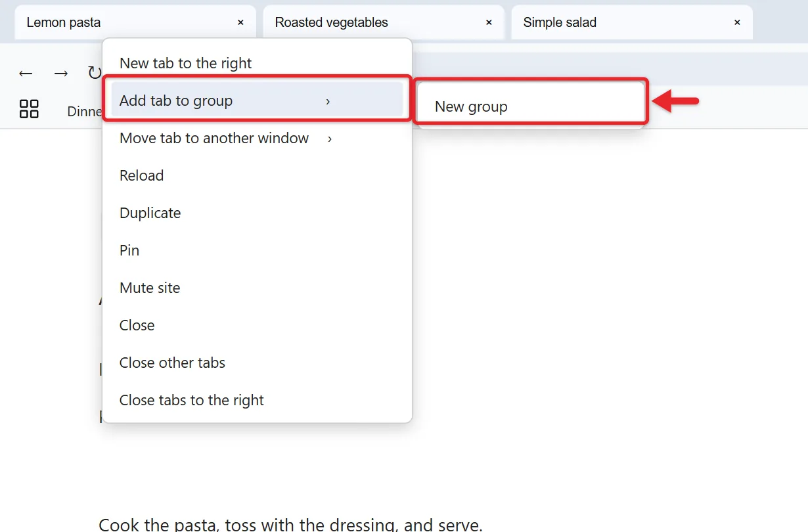808x532 pixels.
Task: Click the forward arrow navigation icon
Action: (61, 74)
